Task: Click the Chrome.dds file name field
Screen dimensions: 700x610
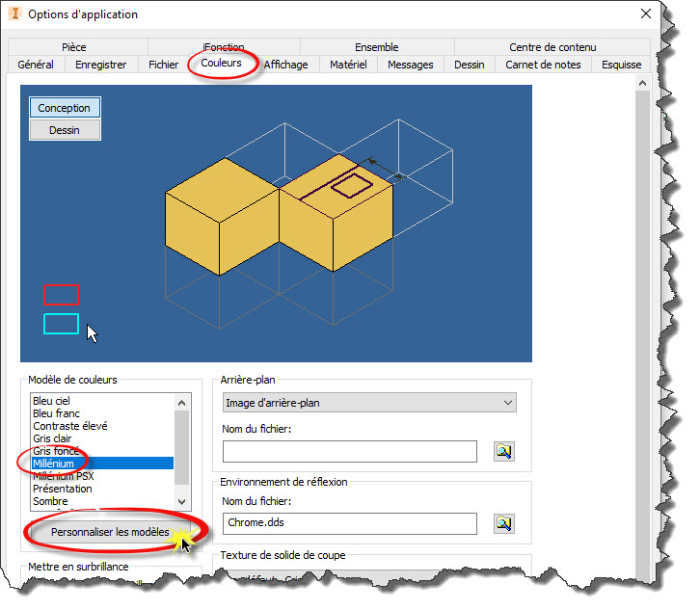Action: click(349, 523)
